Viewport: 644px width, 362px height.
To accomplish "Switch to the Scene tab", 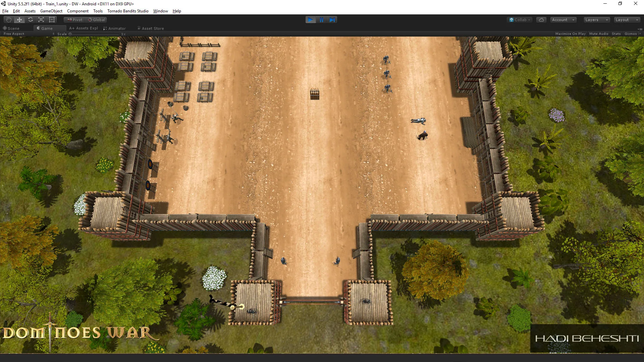I will click(11, 28).
